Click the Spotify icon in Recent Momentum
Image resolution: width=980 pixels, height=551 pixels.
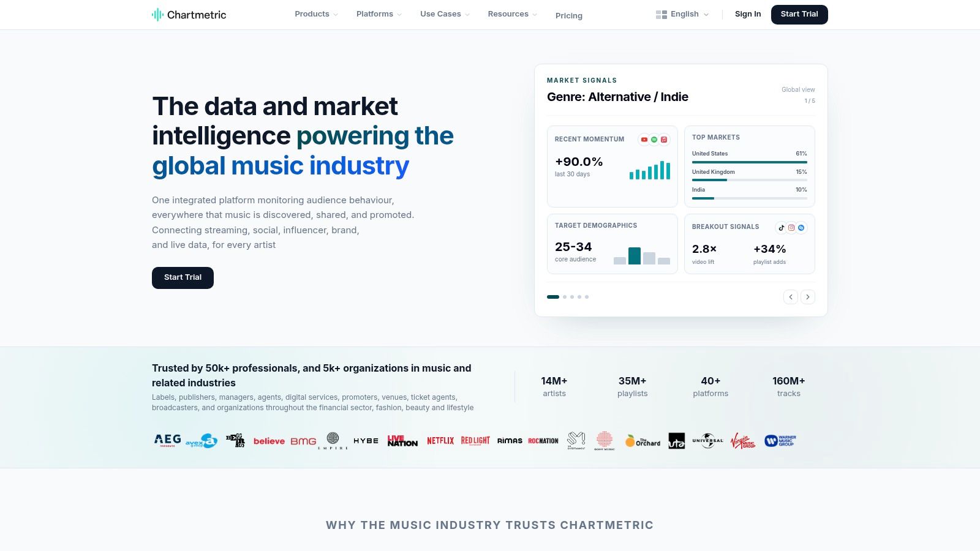click(x=654, y=140)
